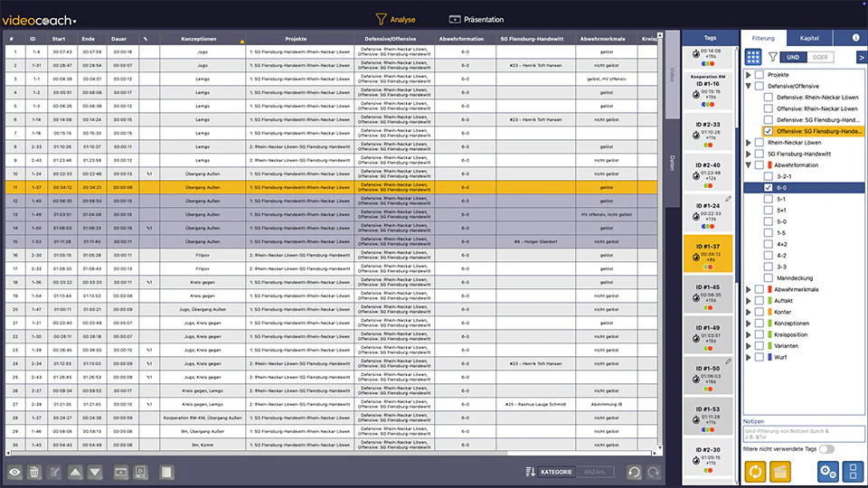Select the UND filter mode
Image resolution: width=868 pixels, height=488 pixels.
[793, 57]
